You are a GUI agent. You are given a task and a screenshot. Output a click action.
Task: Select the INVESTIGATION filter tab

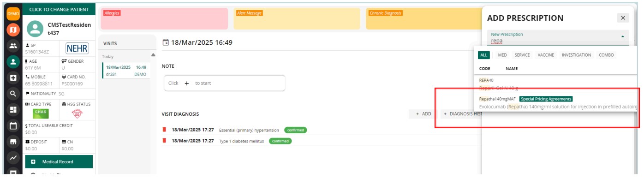point(576,55)
